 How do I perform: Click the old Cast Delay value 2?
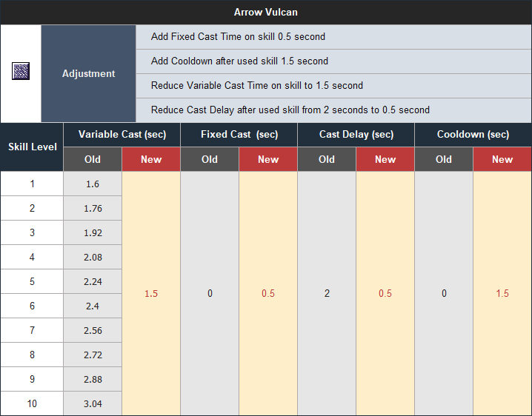tap(327, 293)
